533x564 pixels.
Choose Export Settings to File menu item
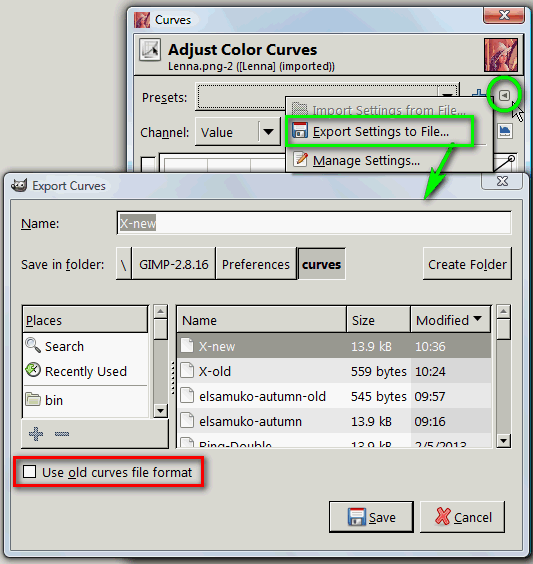(381, 131)
